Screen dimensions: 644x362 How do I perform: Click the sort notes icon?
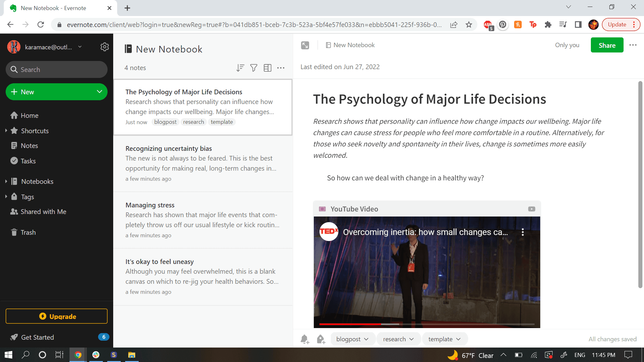click(240, 68)
